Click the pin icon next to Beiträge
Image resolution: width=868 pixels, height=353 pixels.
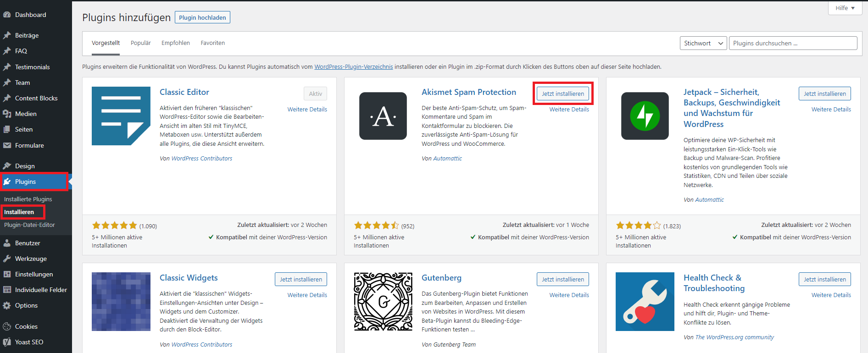pyautogui.click(x=7, y=35)
